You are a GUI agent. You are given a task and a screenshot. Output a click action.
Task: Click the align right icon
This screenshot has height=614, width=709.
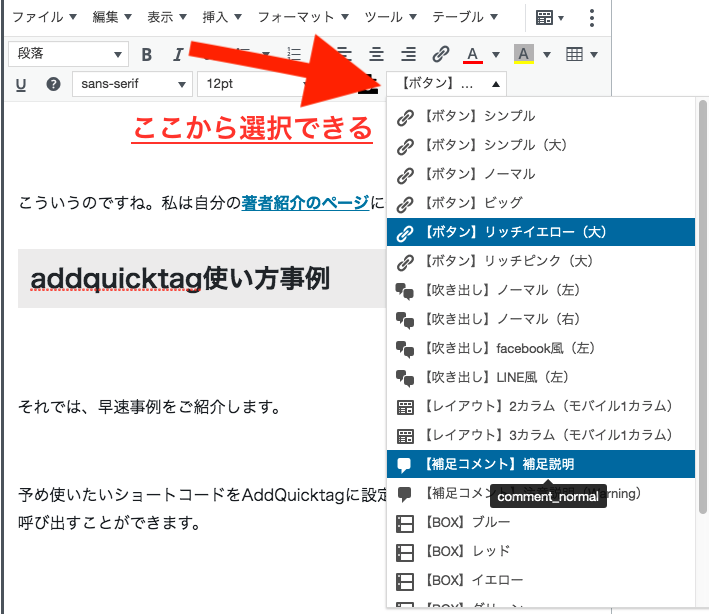[408, 54]
